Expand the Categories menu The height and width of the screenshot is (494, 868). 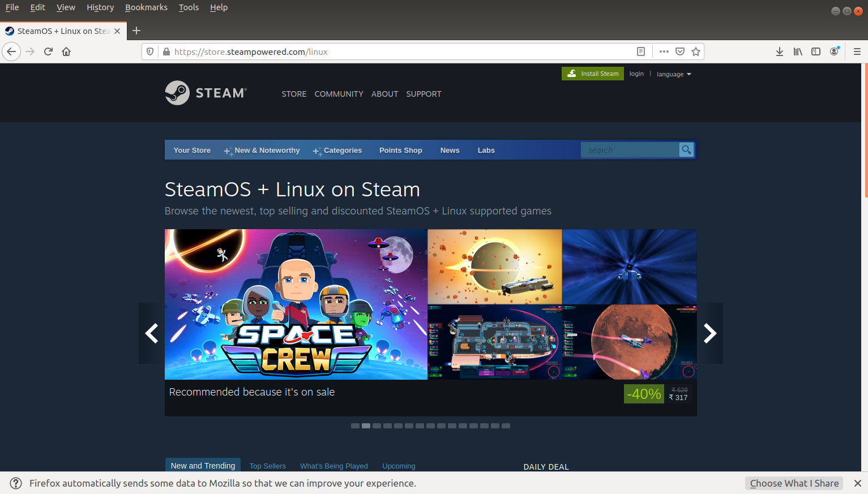[x=343, y=151]
